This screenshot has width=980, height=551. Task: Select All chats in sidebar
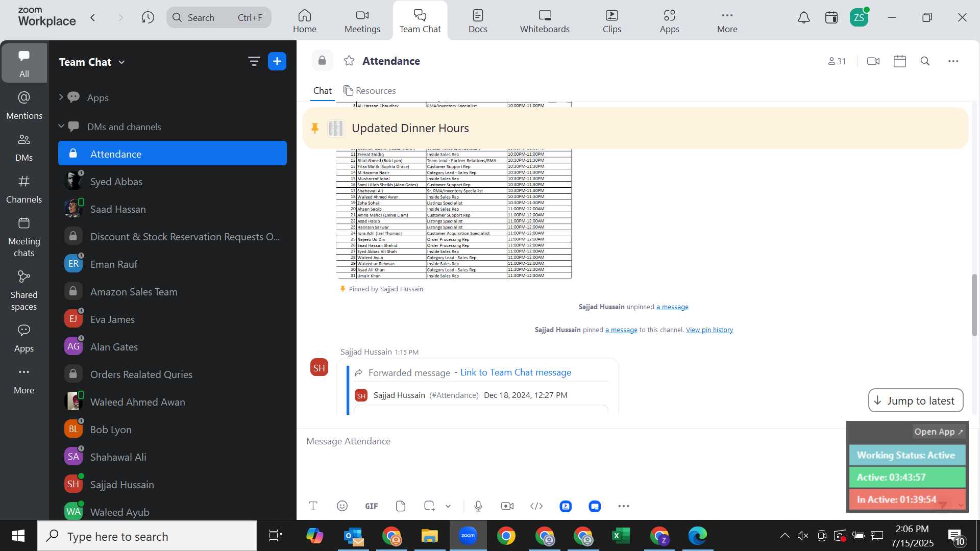(x=24, y=63)
